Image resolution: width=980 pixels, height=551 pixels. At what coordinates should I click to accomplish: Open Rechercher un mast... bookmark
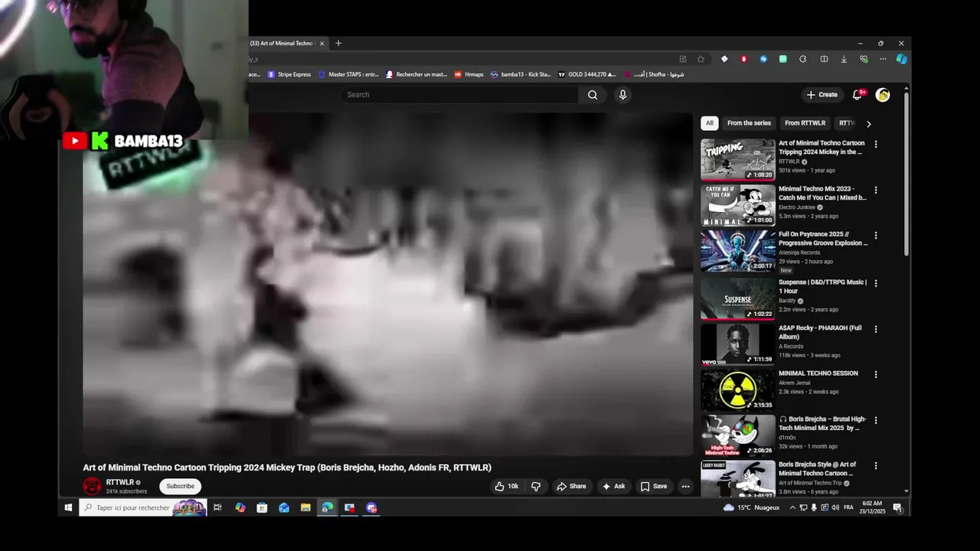[x=416, y=74]
